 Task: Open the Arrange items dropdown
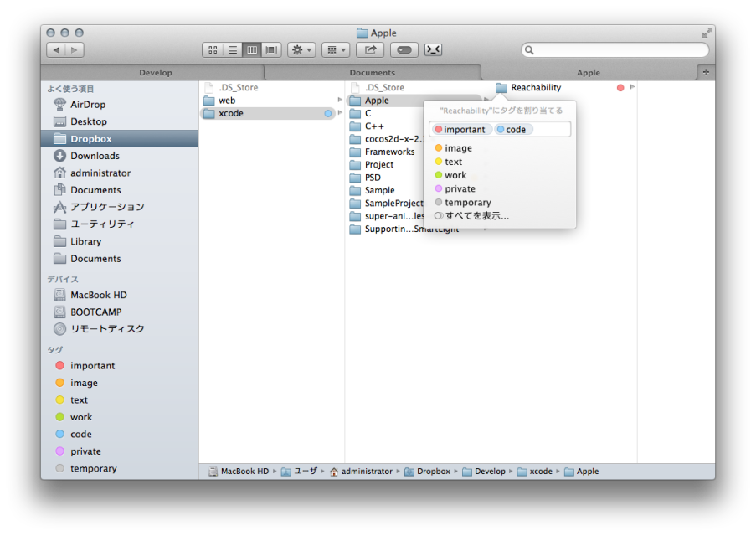(x=336, y=50)
